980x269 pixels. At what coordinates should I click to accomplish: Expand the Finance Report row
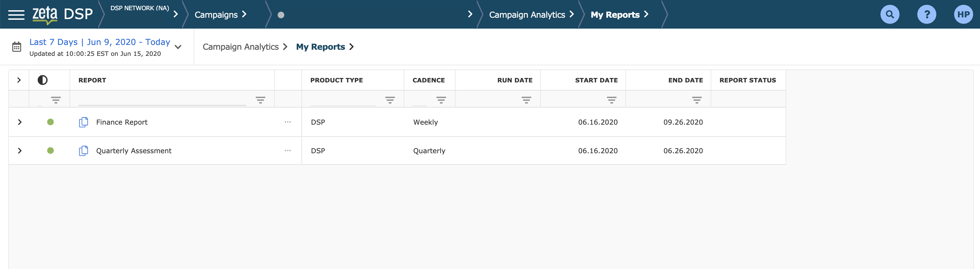(x=20, y=122)
